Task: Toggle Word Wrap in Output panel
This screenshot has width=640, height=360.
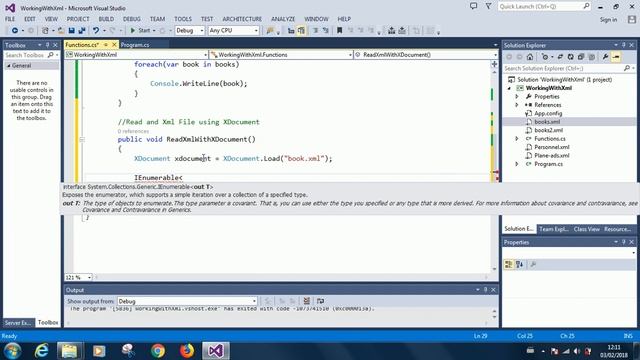Action: (x=320, y=301)
